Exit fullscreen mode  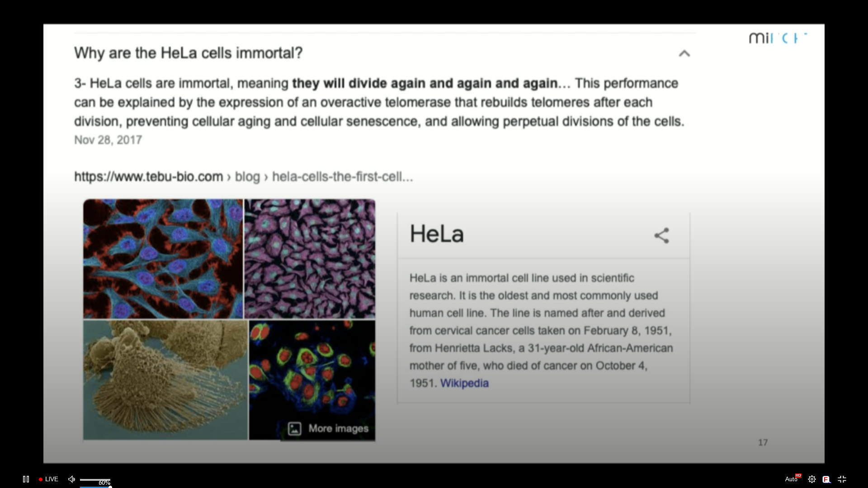pos(842,479)
